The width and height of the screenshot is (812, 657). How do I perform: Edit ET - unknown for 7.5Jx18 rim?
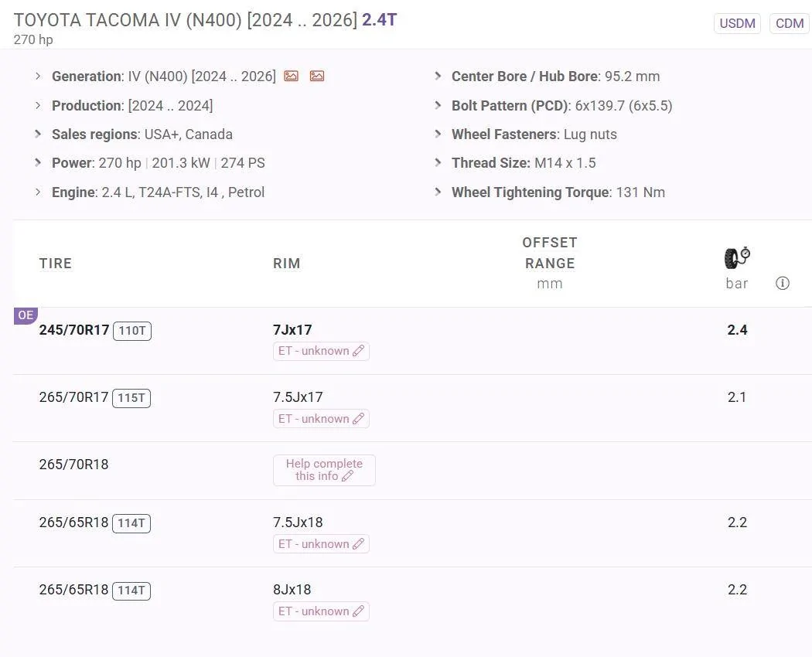point(321,544)
